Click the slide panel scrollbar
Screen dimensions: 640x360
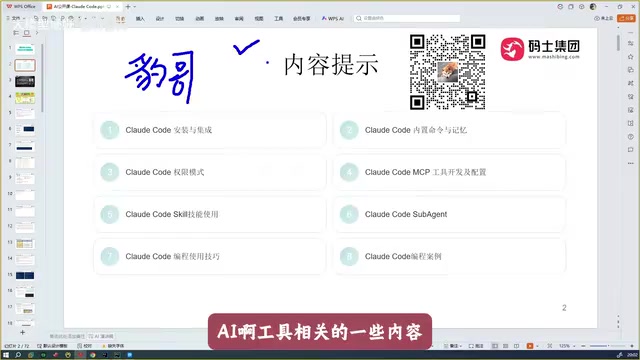point(42,78)
